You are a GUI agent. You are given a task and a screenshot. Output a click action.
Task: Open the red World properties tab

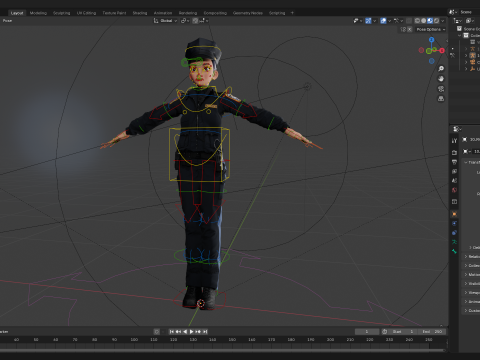(x=454, y=190)
